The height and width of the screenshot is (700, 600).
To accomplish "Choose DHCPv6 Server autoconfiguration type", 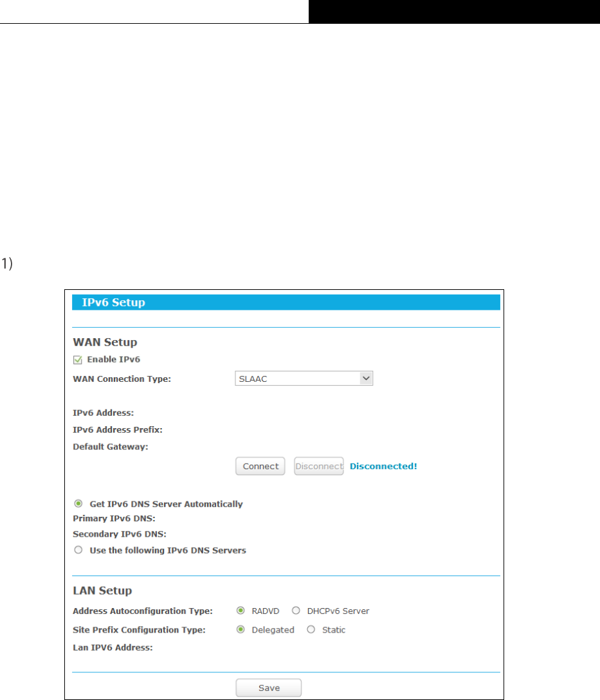I will (x=296, y=610).
